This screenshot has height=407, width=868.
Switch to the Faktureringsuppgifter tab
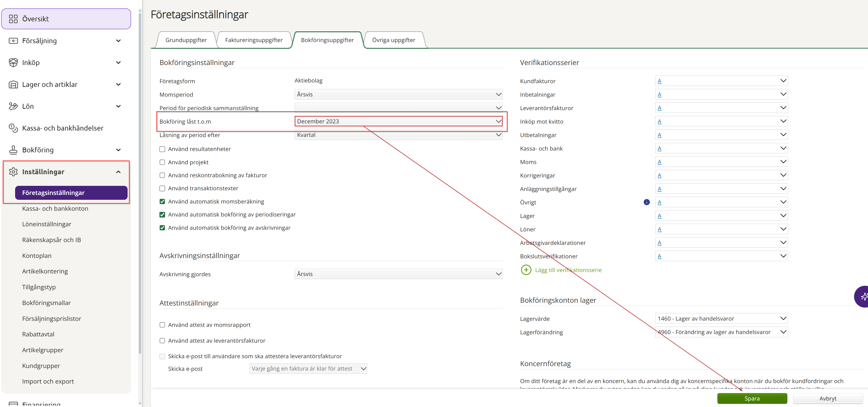click(x=253, y=40)
